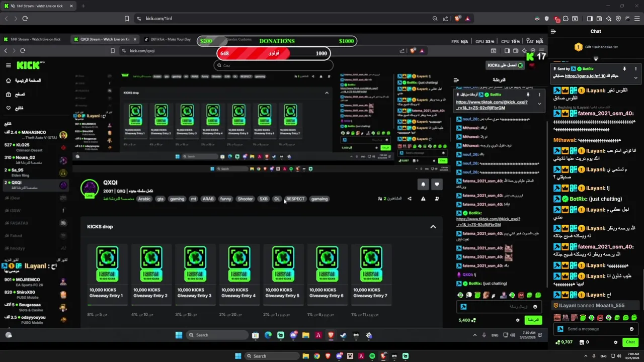Open the Extensions puzzle-piece icon
This screenshot has width=644, height=362.
pos(566,19)
